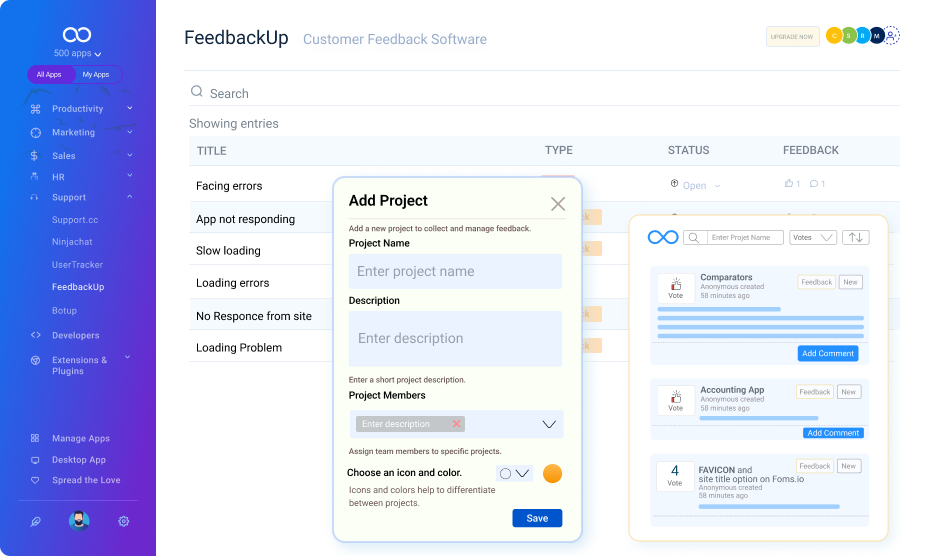This screenshot has width=940, height=556.
Task: Click the vote icon on the Comparators card
Action: click(675, 284)
